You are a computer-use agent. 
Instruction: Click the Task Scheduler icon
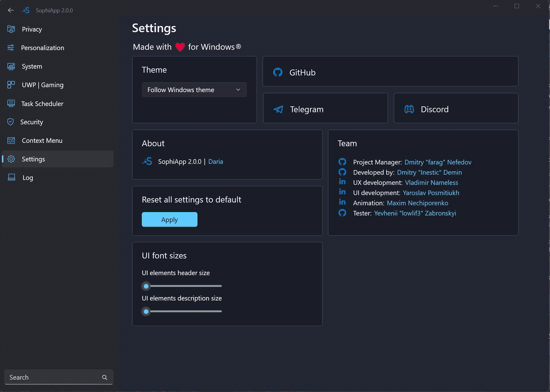(11, 104)
